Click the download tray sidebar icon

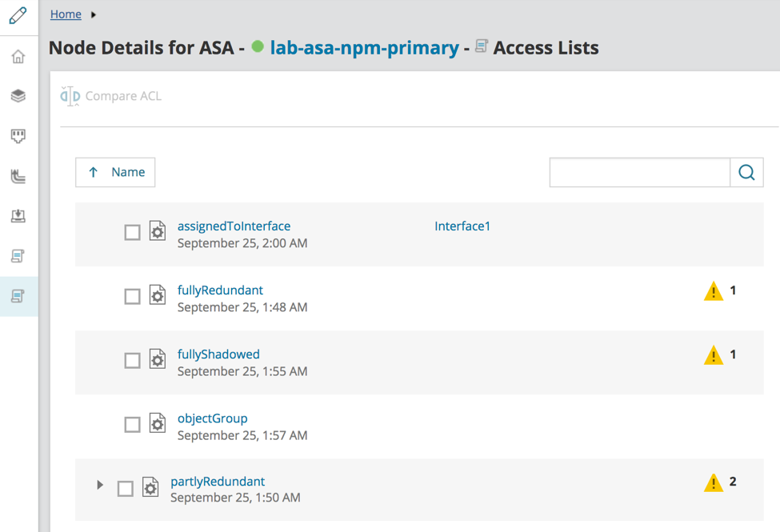point(18,216)
